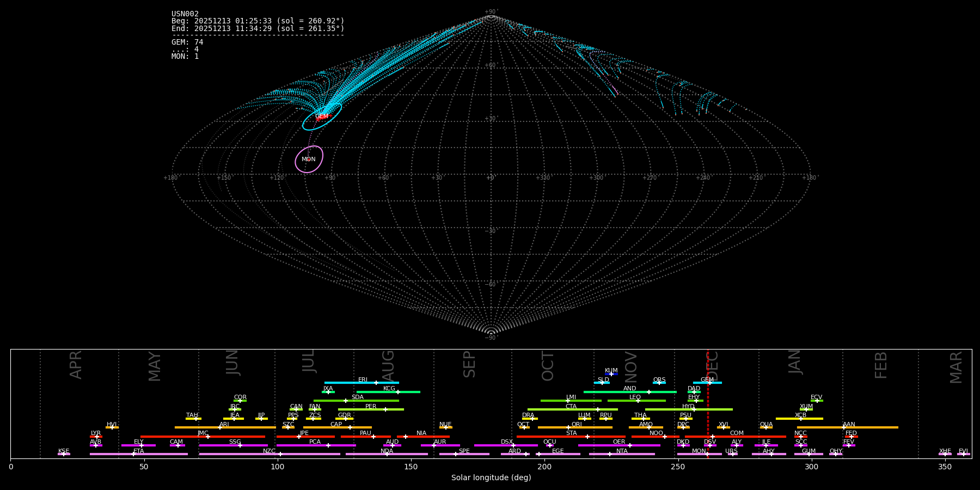Click the ECV shower label
Image resolution: width=980 pixels, height=490 pixels.
tap(817, 397)
